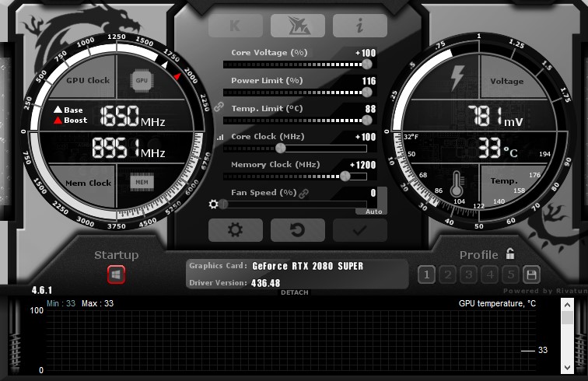
Task: Toggle the Auto fan speed button
Action: [x=374, y=211]
